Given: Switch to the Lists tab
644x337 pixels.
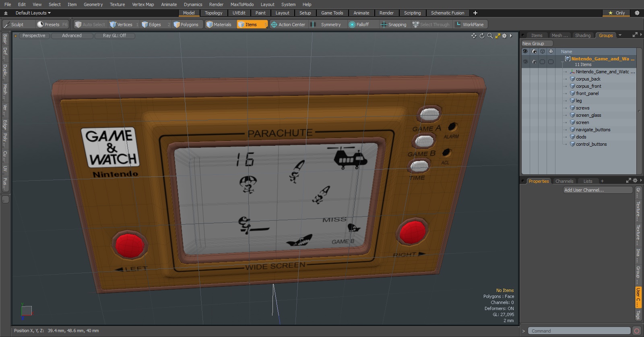Looking at the screenshot, I should pos(588,181).
